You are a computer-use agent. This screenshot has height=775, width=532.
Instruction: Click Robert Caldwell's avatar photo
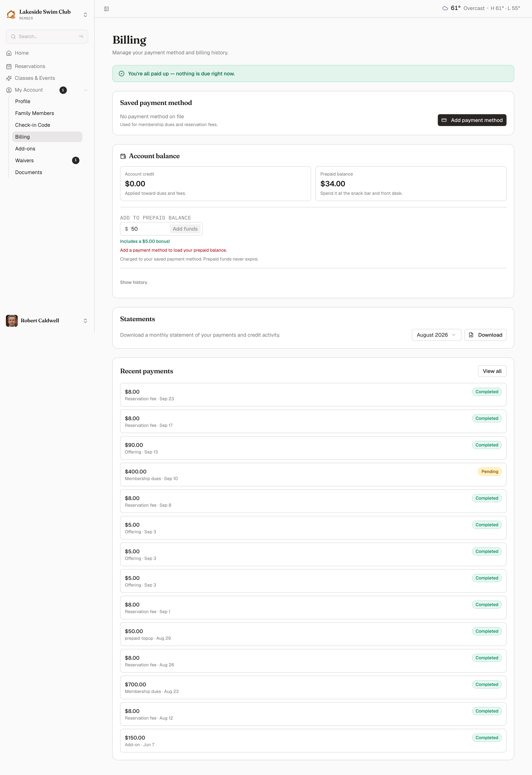tap(12, 320)
